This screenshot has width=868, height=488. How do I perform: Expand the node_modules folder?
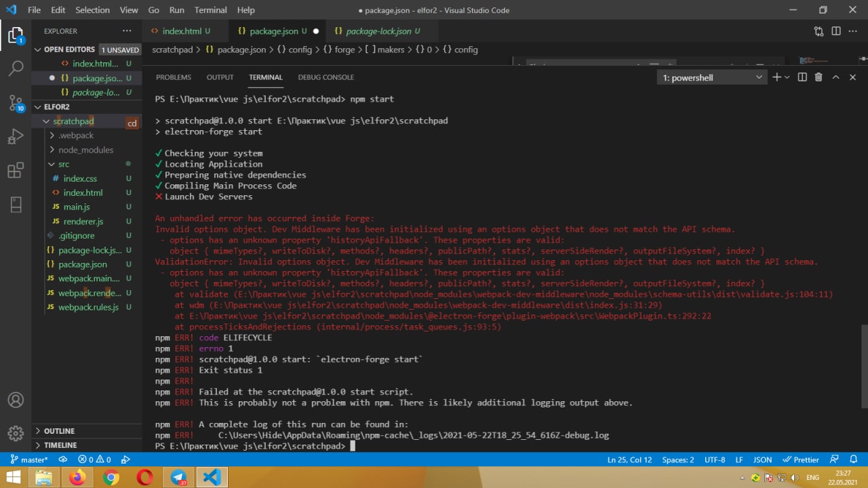click(x=85, y=150)
